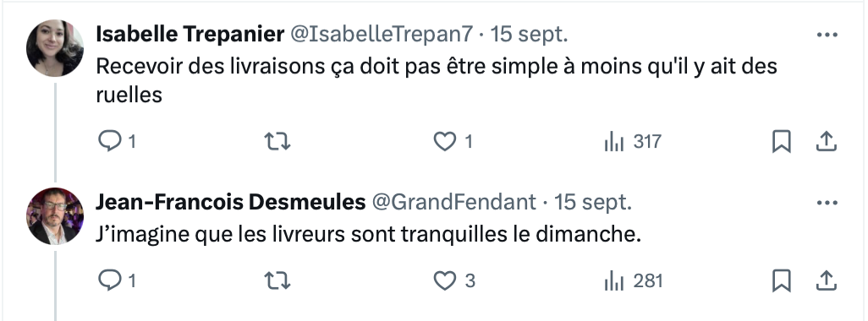Click Jean-Francois Desmeules' avatar photo

click(55, 216)
